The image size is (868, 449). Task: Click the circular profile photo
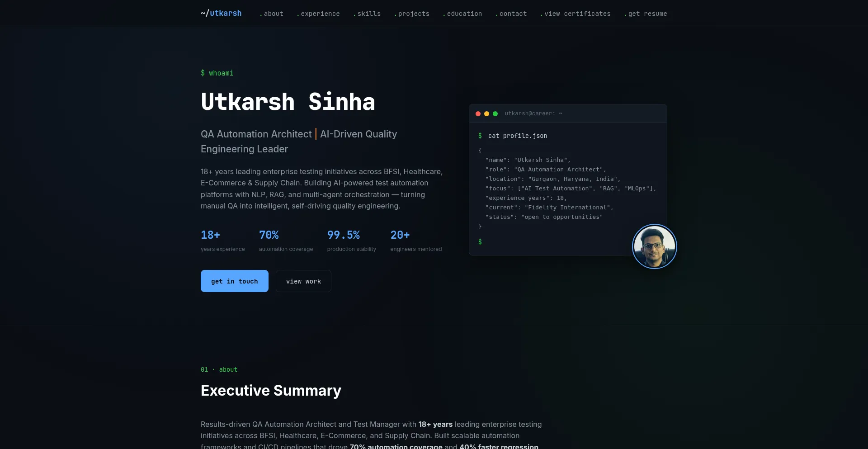coord(654,246)
